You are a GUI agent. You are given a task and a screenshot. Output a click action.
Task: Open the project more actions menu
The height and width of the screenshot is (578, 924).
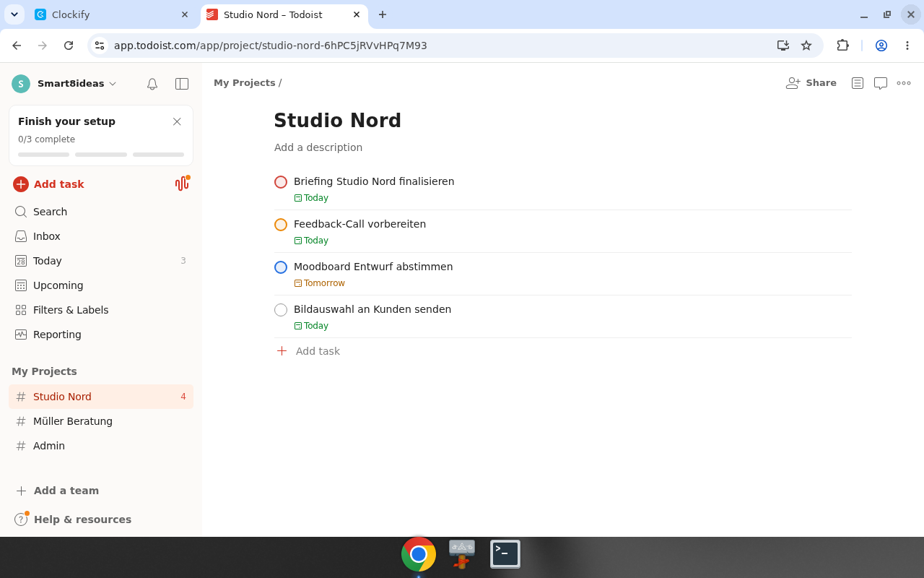tap(904, 83)
